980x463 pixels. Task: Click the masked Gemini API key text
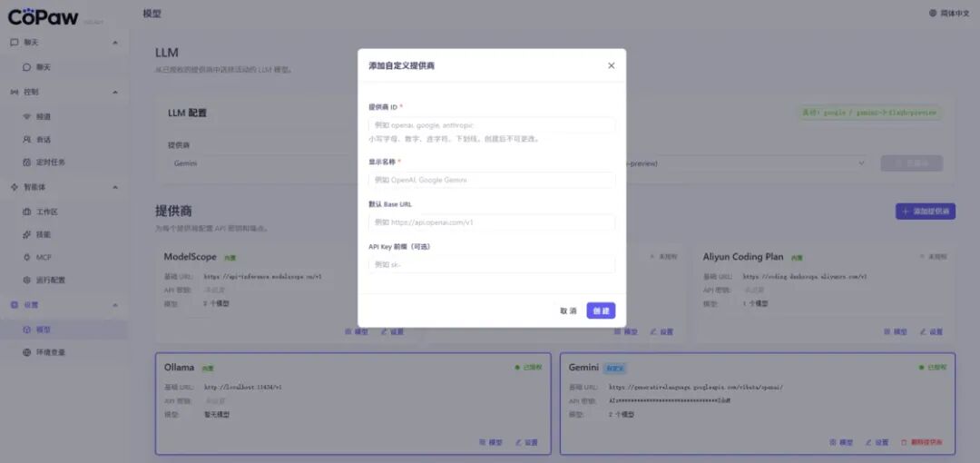(670, 400)
